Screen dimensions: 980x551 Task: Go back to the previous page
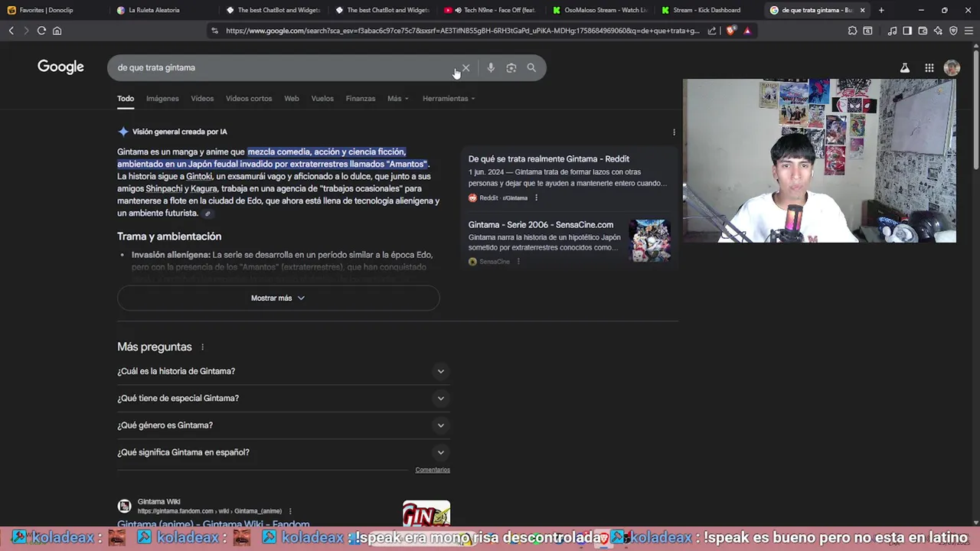click(11, 31)
